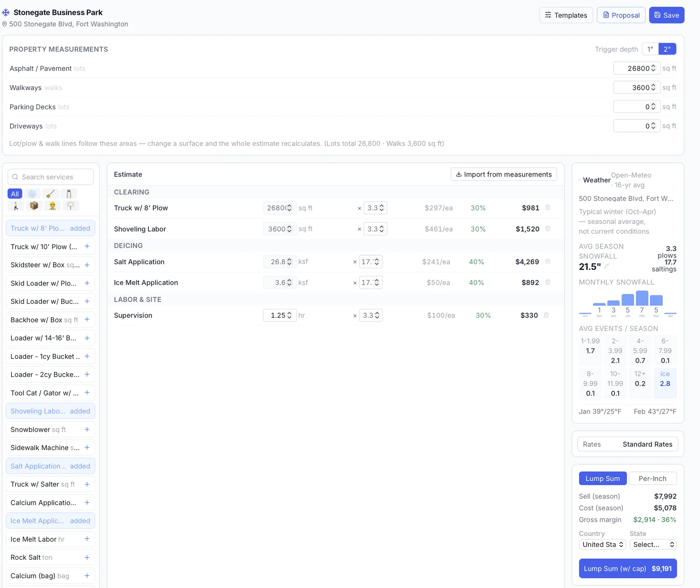Click Lump Sum (w/ cap) $9,191 button

click(x=628, y=569)
